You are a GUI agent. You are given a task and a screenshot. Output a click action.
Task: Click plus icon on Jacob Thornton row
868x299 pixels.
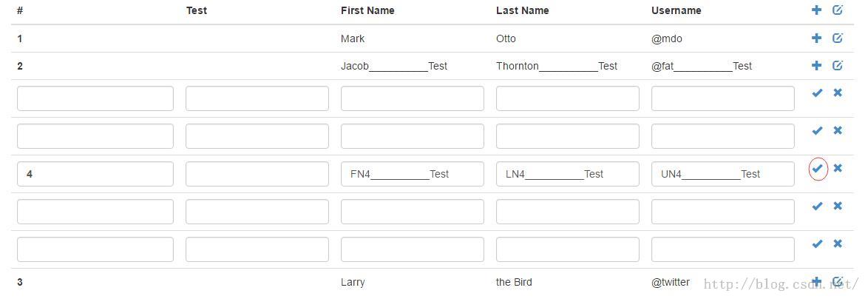click(x=816, y=66)
